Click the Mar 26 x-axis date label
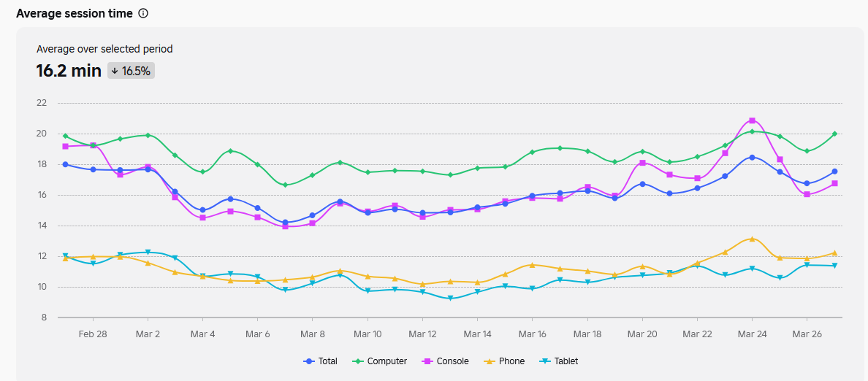 click(807, 334)
